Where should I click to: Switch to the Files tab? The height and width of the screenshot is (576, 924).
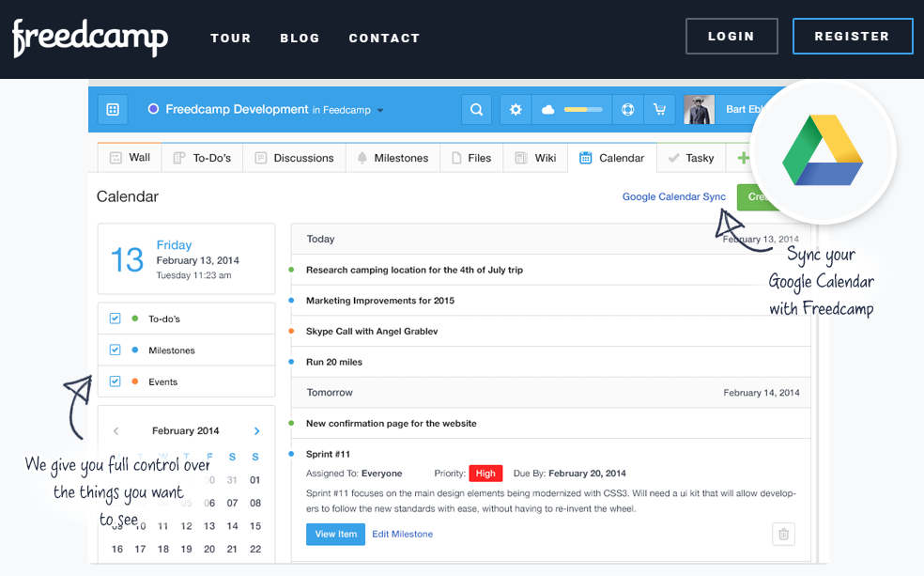click(x=471, y=158)
